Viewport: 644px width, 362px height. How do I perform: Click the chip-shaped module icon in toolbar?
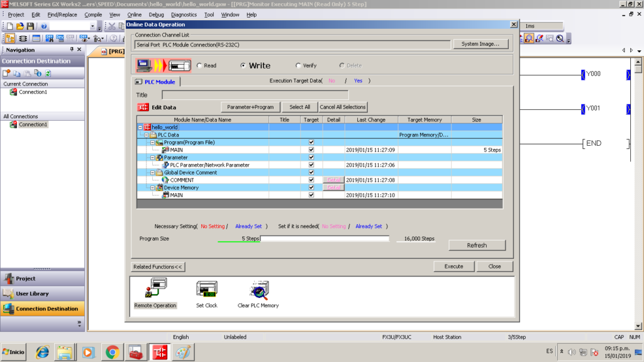23,38
